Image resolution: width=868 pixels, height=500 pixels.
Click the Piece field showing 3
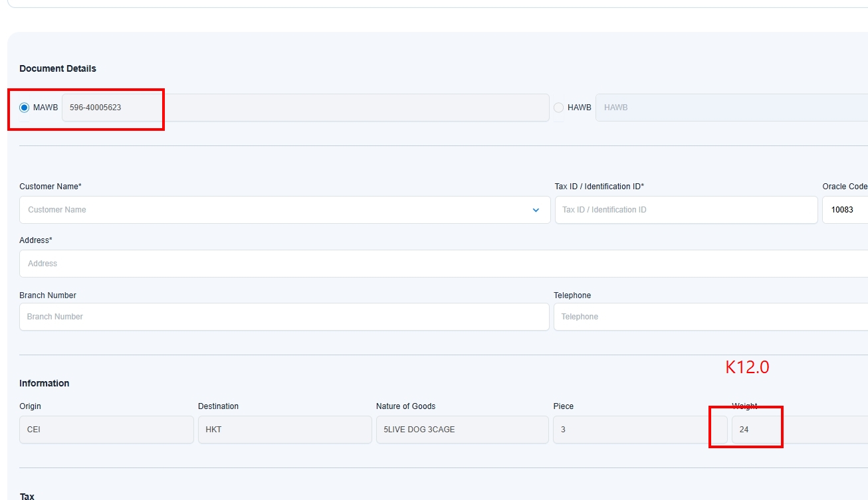coord(639,430)
